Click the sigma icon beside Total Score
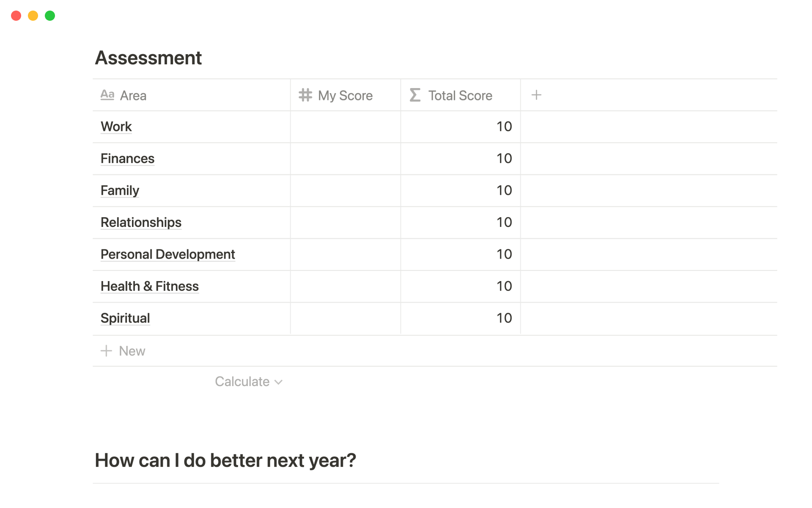This screenshot has height=508, width=812. [415, 95]
